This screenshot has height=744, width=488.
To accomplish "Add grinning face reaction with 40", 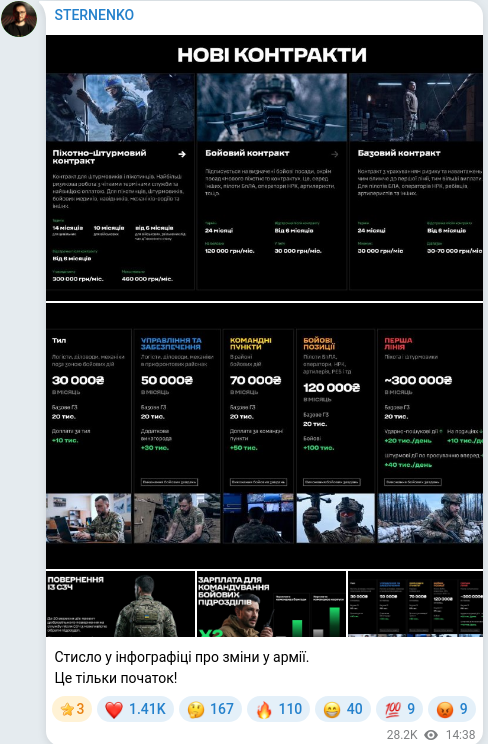I will (343, 709).
